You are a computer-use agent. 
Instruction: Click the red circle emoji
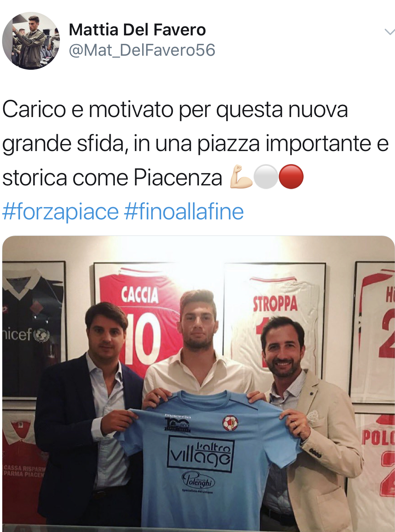click(291, 177)
